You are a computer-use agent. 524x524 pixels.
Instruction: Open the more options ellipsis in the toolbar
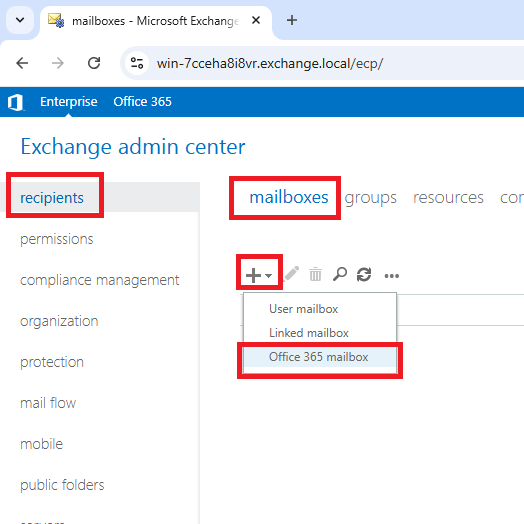pos(392,276)
